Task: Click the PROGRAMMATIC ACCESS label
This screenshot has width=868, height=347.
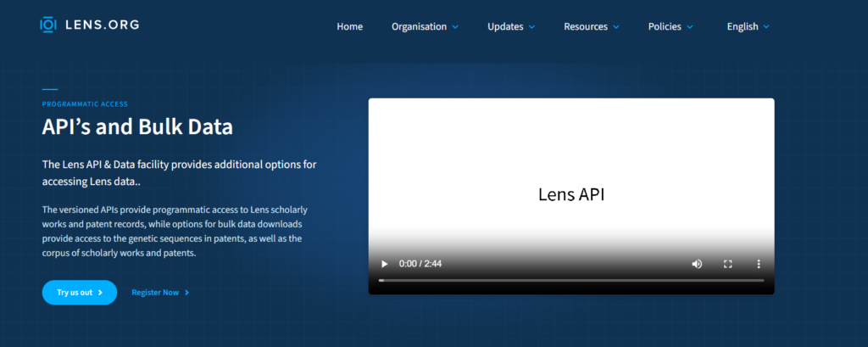Action: click(x=85, y=104)
